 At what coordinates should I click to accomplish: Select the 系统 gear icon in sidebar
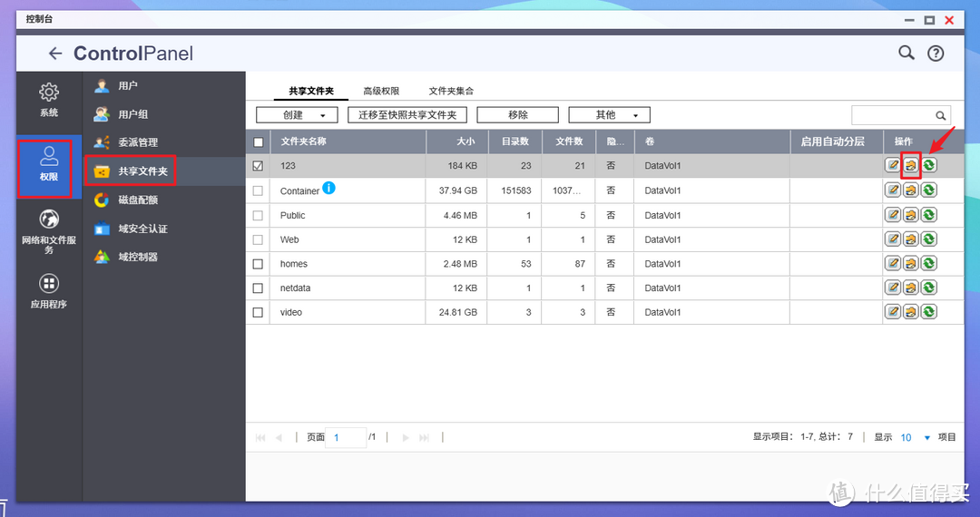tap(49, 93)
